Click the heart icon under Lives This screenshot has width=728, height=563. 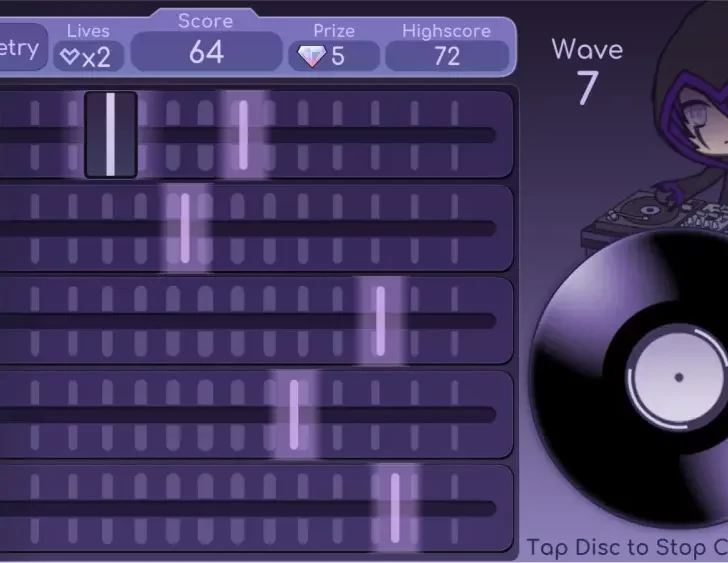tap(69, 57)
